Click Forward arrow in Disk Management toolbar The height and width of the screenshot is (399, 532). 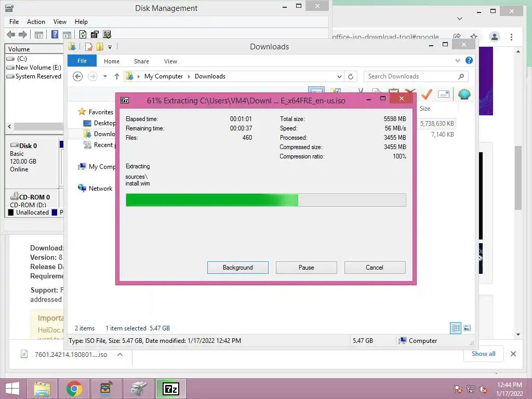pos(23,34)
